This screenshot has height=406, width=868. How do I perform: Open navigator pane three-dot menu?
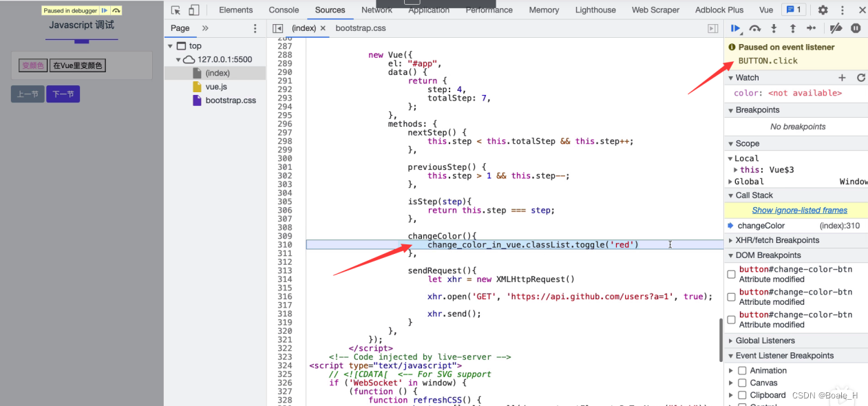(x=255, y=28)
